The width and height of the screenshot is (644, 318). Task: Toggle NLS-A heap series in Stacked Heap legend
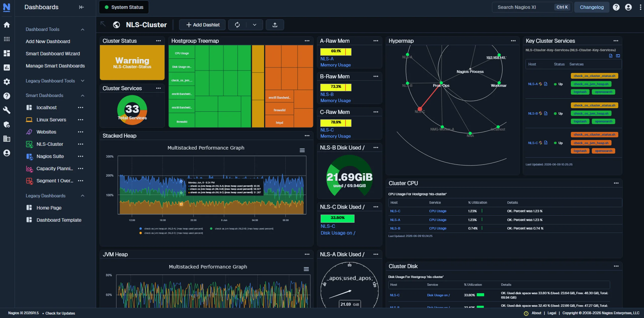171,229
